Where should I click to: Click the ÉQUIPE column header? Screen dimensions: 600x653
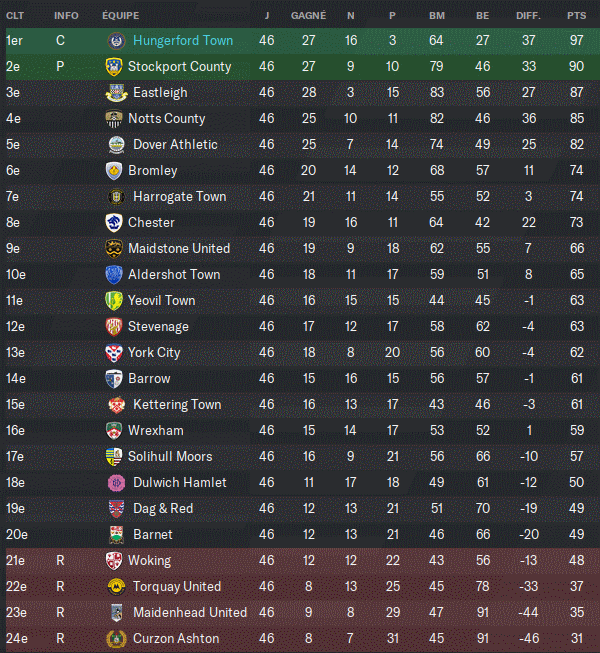coord(121,16)
